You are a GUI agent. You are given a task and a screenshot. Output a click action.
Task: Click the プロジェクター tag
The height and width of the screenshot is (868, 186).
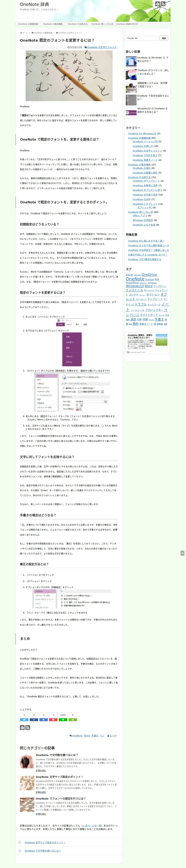(x=154, y=310)
